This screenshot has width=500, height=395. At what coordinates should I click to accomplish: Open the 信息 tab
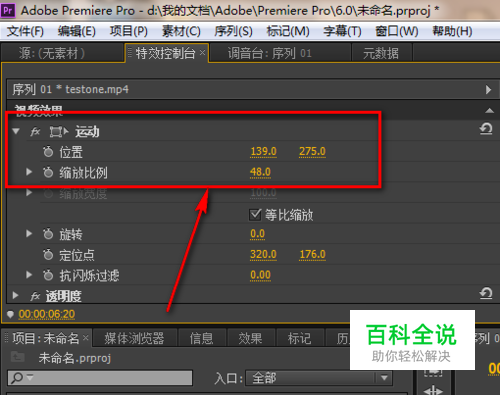tap(201, 338)
